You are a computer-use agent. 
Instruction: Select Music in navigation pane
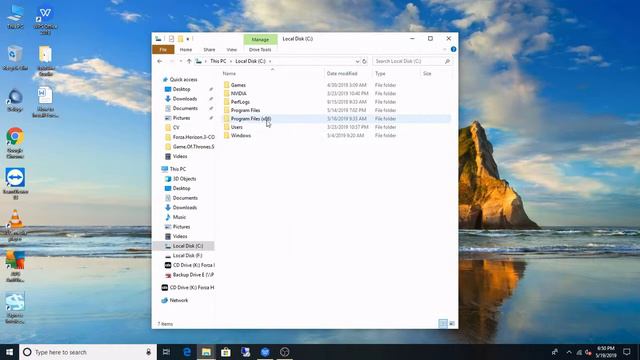179,217
